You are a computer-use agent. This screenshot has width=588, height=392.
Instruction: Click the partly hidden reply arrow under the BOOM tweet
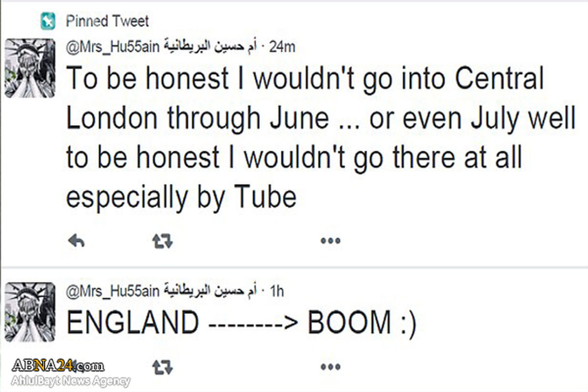pyautogui.click(x=76, y=366)
